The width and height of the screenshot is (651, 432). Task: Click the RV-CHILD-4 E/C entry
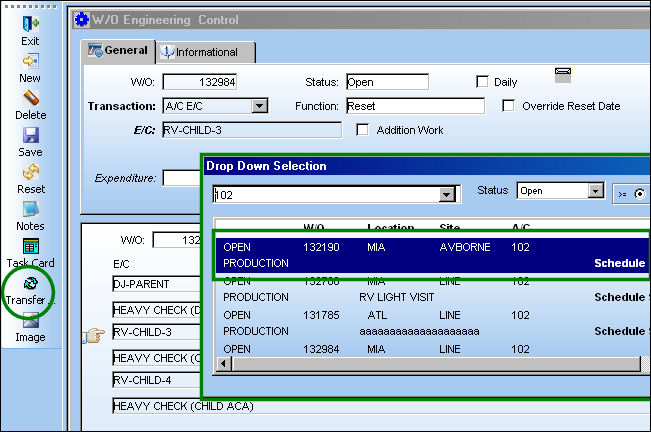(157, 380)
